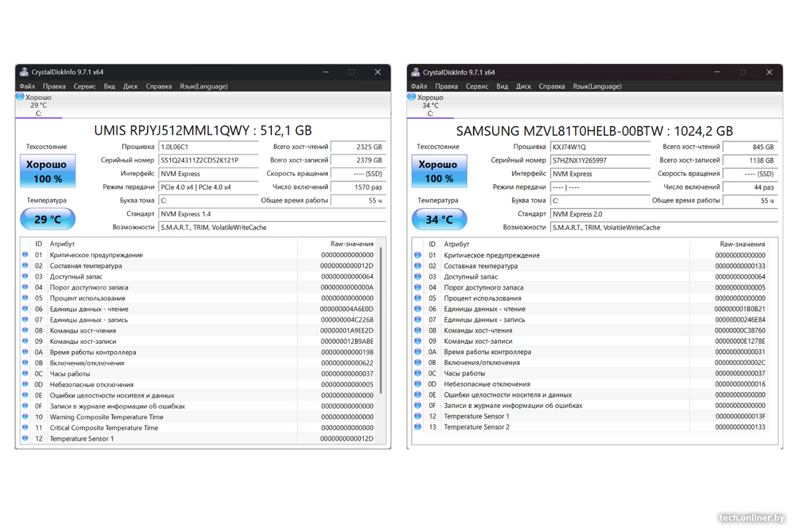Click Хорошо 100 % health button in Samsung window

click(439, 171)
